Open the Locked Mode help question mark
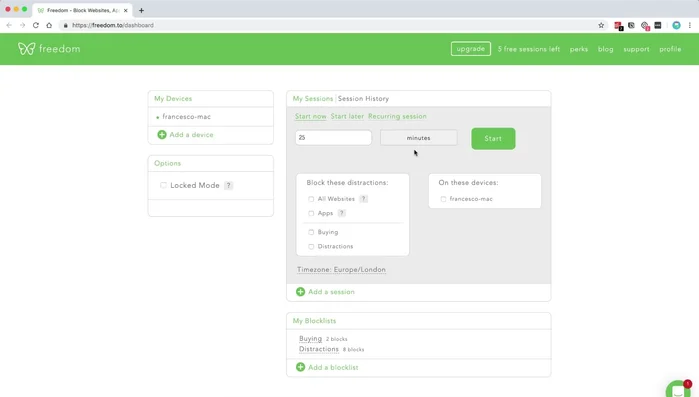699x397 pixels. point(228,185)
